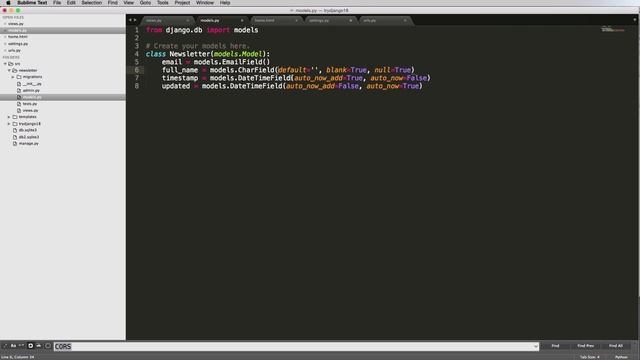640x360 pixels.
Task: Open the find history dropdown arrow
Action: click(536, 347)
